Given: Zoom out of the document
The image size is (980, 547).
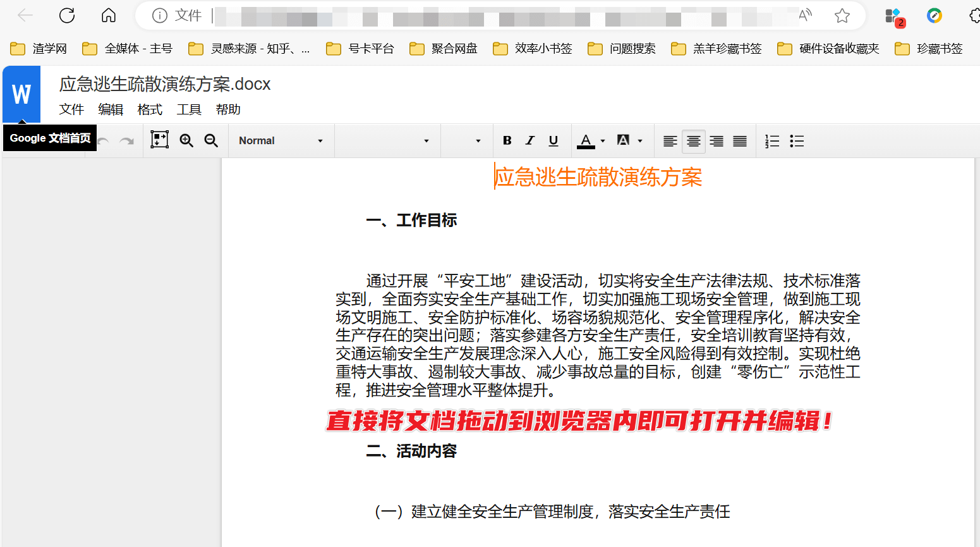Looking at the screenshot, I should pos(212,140).
